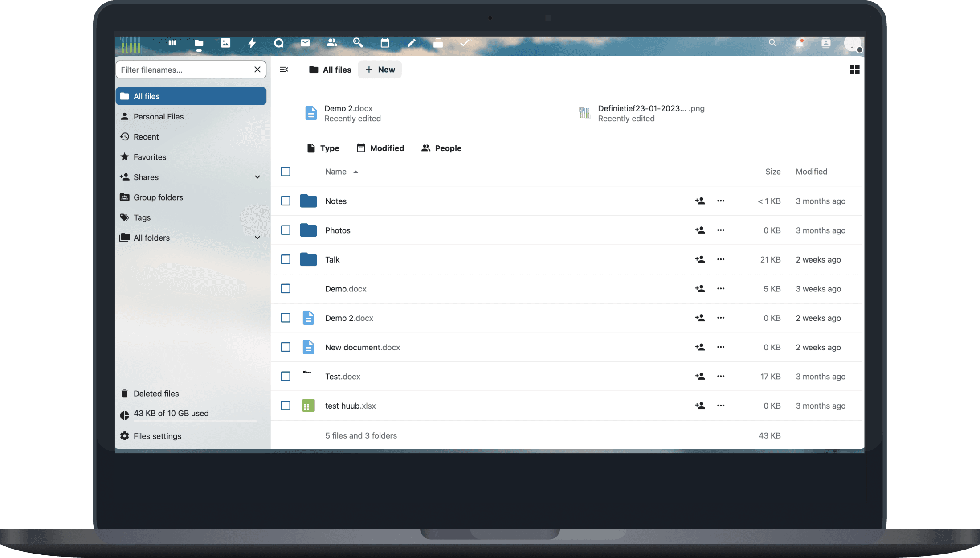Click share icon for the Notes folder
980x558 pixels.
click(700, 201)
